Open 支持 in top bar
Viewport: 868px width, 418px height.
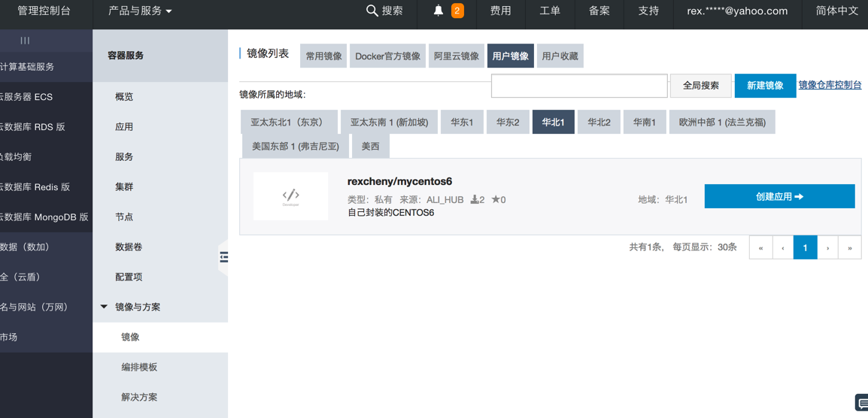tap(648, 11)
